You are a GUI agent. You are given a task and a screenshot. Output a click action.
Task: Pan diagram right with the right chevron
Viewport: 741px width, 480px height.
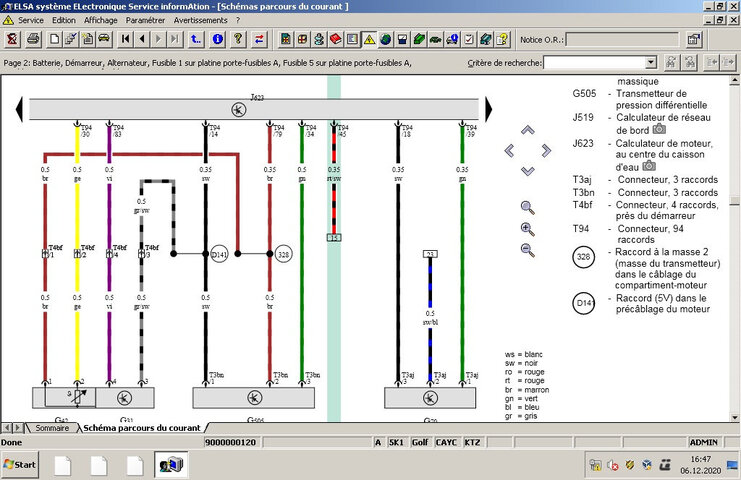click(x=546, y=151)
